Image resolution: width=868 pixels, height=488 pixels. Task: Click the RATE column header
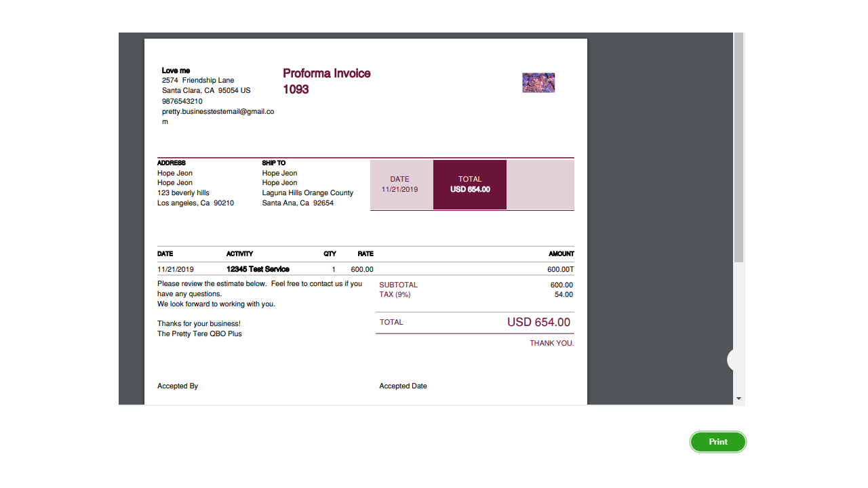[x=366, y=253]
